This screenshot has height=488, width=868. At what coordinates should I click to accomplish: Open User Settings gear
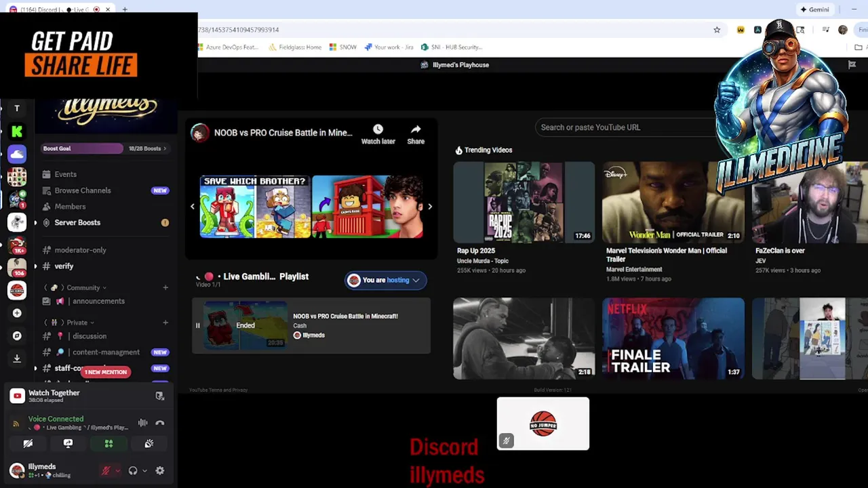point(160,470)
